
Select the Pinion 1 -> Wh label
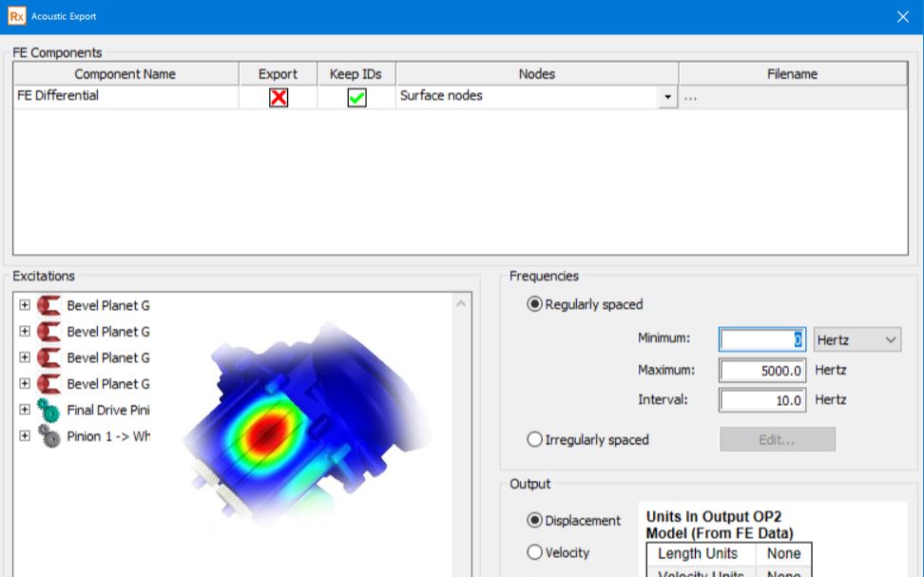[108, 436]
